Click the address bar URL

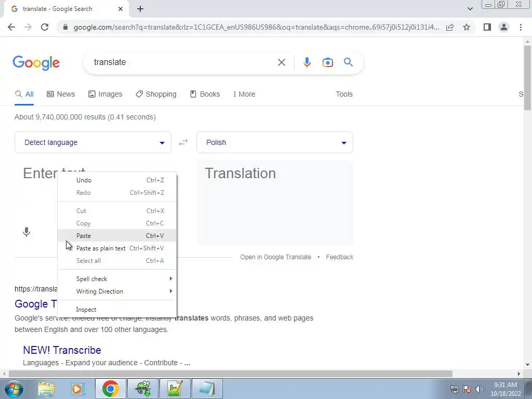tap(256, 27)
